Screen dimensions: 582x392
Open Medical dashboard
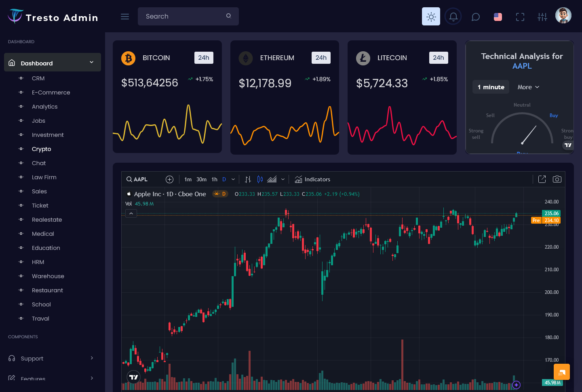43,234
